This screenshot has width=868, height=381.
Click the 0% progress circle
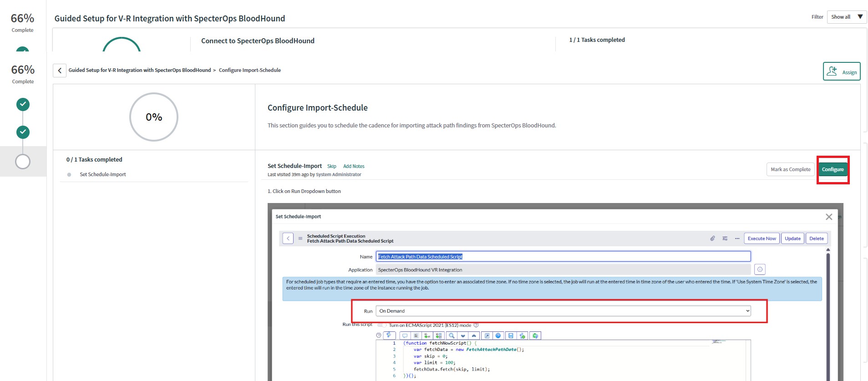(154, 117)
